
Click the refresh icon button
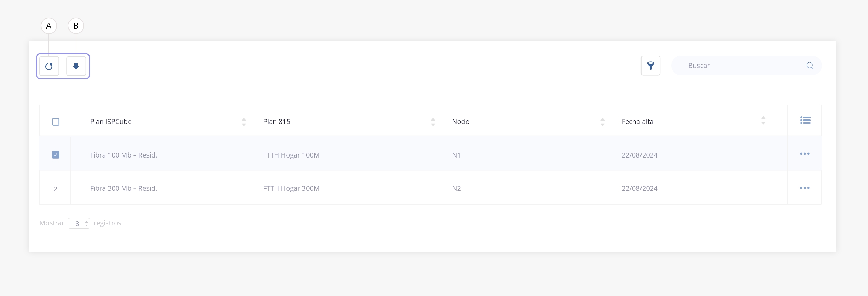click(x=49, y=66)
